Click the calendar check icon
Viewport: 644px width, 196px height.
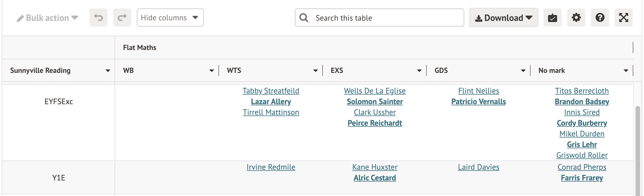552,18
